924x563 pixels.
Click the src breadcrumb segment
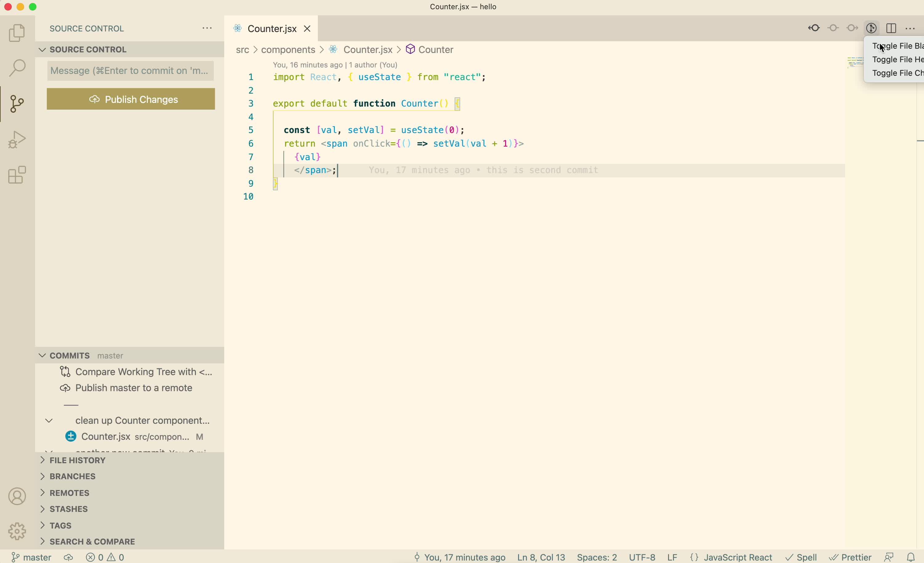242,50
